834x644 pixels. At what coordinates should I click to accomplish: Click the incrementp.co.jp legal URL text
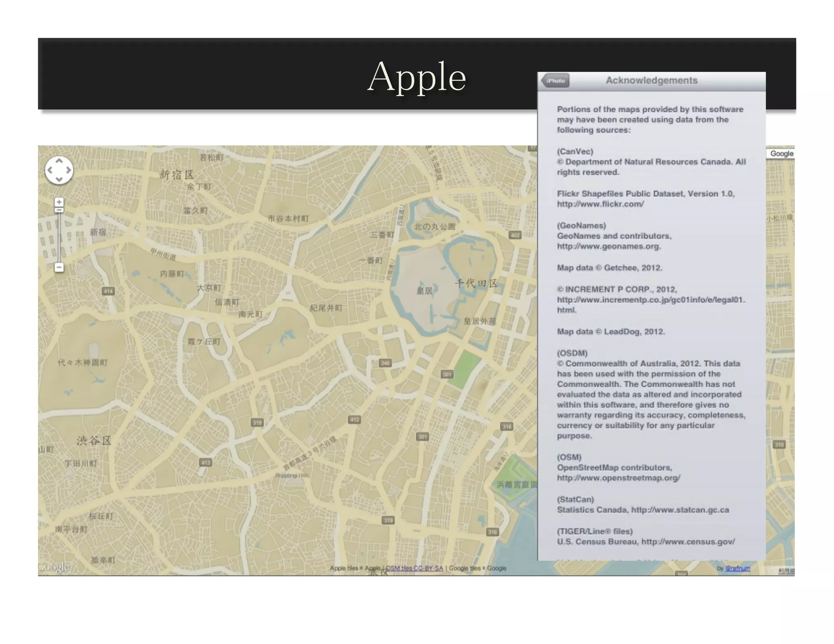(651, 304)
